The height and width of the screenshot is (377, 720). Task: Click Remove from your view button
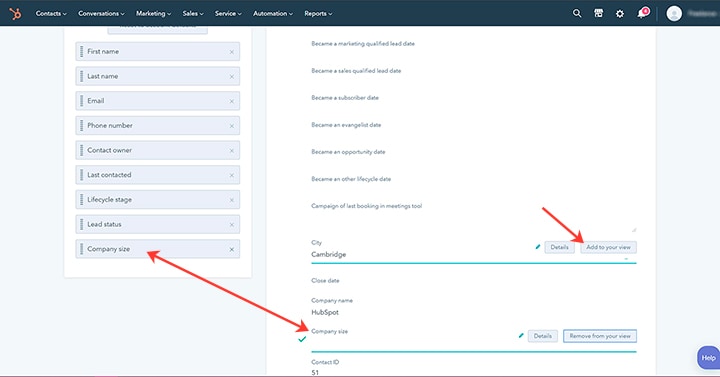click(x=600, y=336)
